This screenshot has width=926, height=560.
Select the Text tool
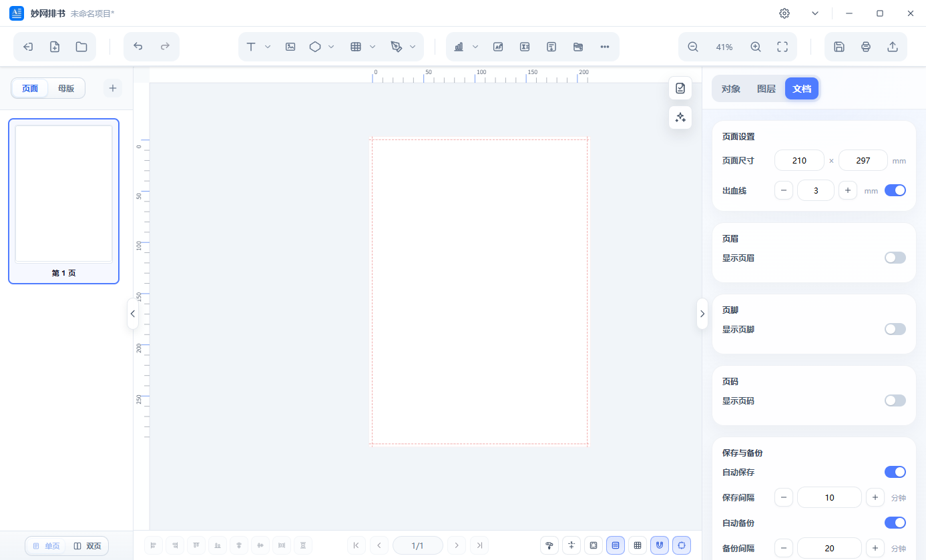[251, 47]
